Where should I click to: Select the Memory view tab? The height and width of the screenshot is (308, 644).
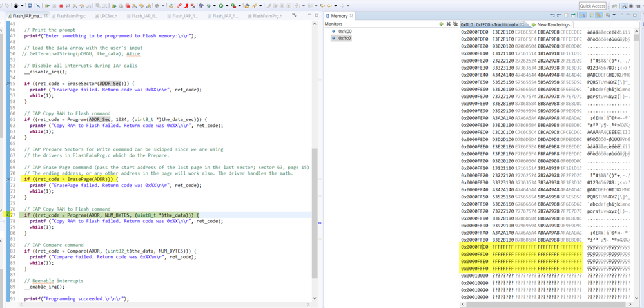coord(340,16)
